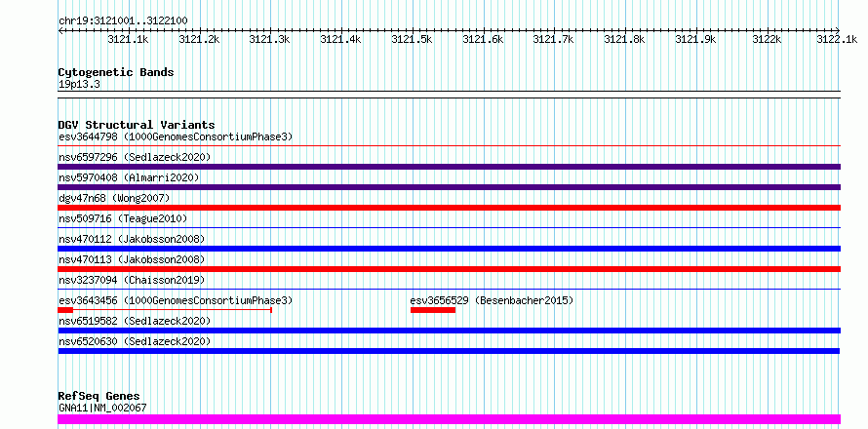Open the nsv509716 (Teague2010) label

(x=123, y=218)
